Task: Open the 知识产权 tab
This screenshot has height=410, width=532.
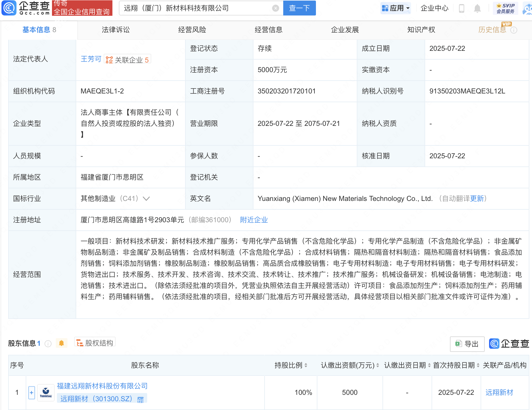Action: (421, 30)
